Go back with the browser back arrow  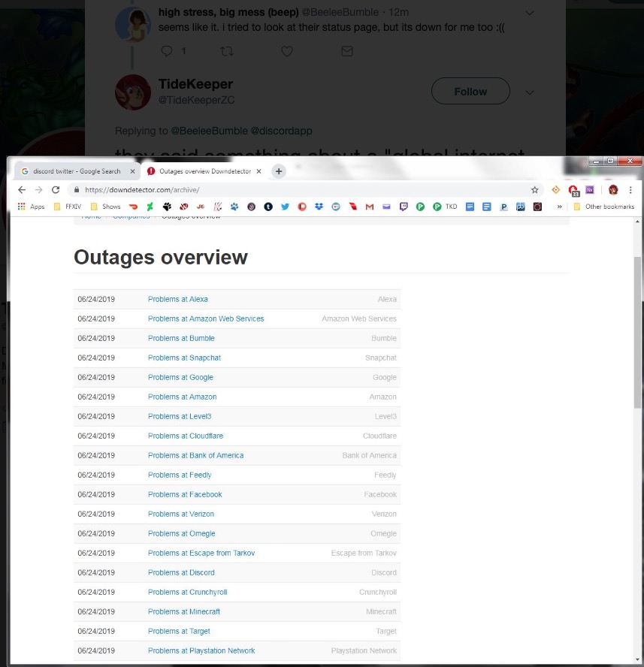click(x=22, y=190)
